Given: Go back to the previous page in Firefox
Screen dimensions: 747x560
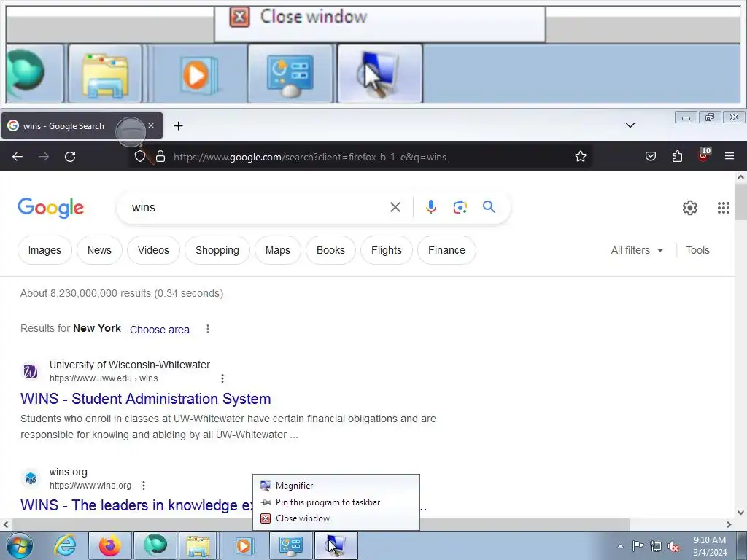Looking at the screenshot, I should pos(18,157).
